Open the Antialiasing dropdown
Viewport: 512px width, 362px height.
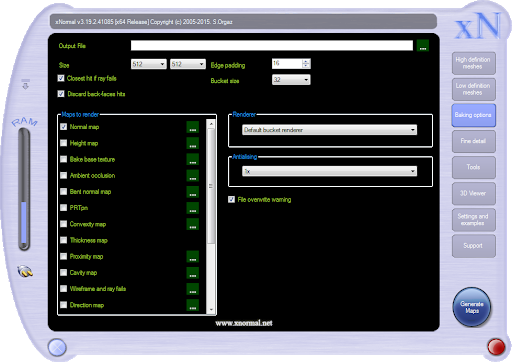point(329,171)
